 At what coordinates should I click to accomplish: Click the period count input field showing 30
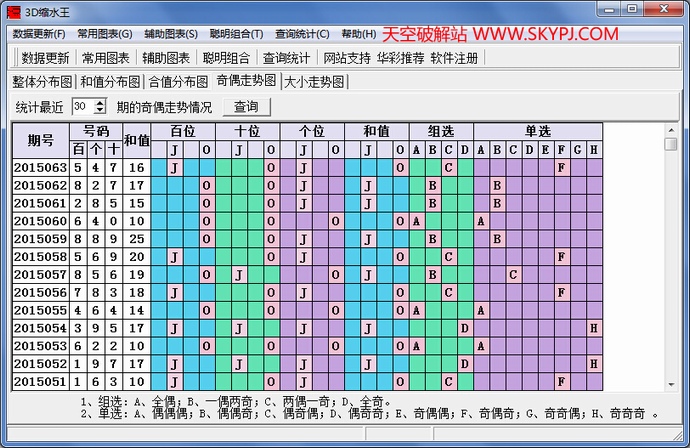(82, 106)
